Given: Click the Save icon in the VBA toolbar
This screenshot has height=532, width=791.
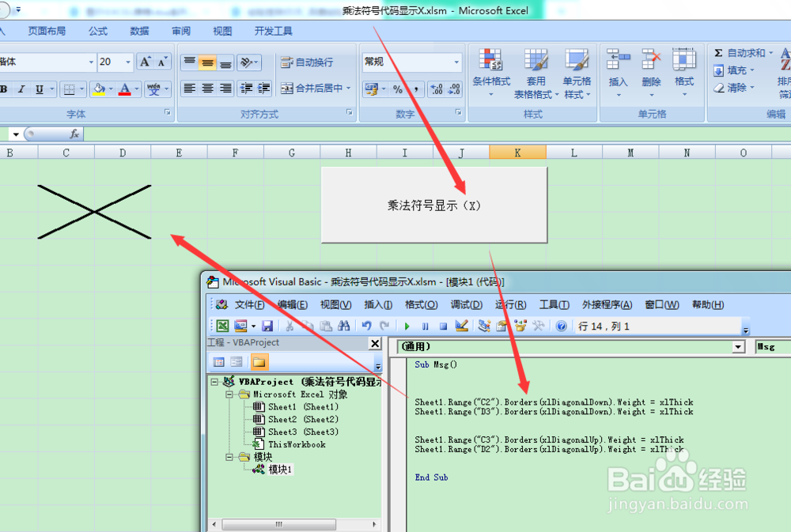Looking at the screenshot, I should click(x=269, y=326).
